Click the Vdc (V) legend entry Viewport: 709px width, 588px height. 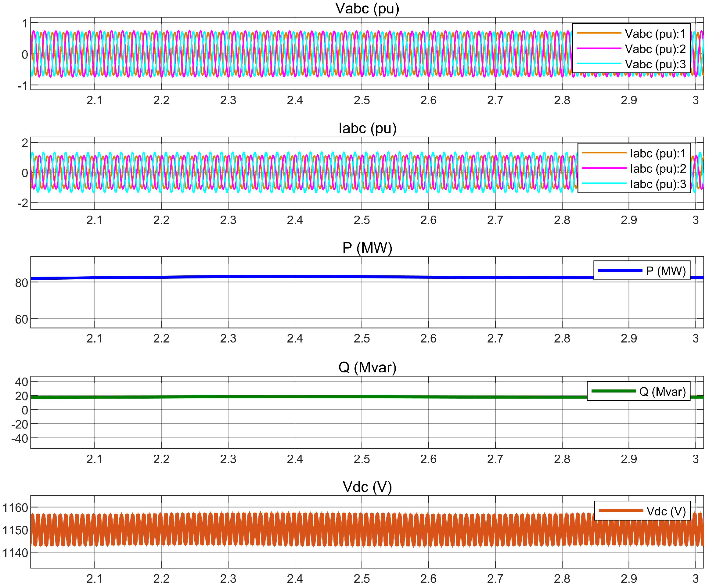click(666, 511)
